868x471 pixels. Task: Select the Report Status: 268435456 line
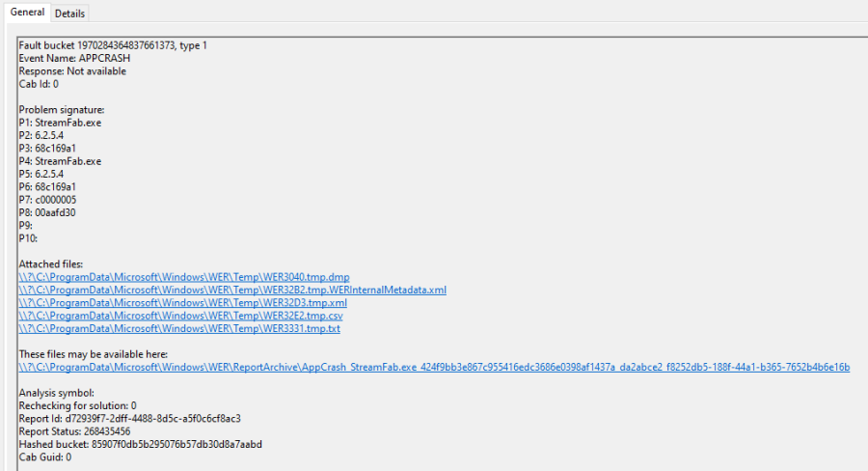pyautogui.click(x=74, y=431)
